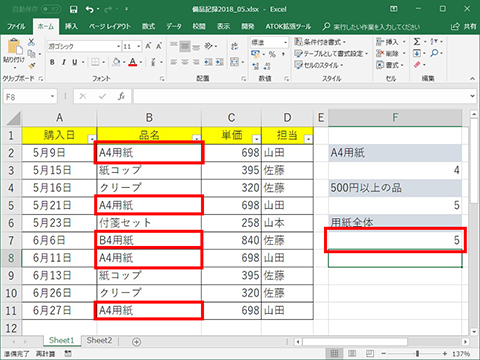Click the find magnifier icon
This screenshot has width=480, height=360.
point(434,53)
